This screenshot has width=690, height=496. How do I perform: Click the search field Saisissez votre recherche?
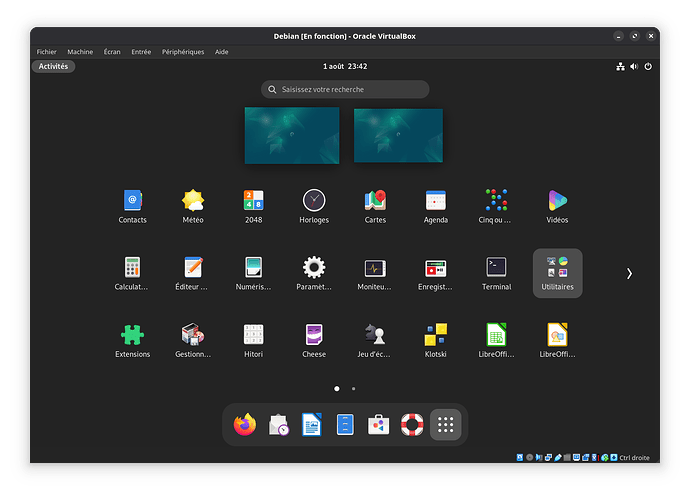[x=345, y=90]
